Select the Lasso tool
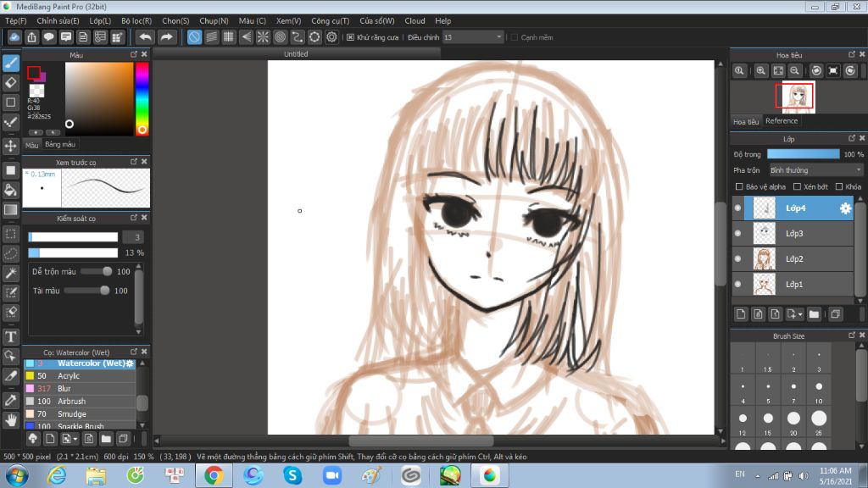Image resolution: width=868 pixels, height=488 pixels. [x=10, y=254]
